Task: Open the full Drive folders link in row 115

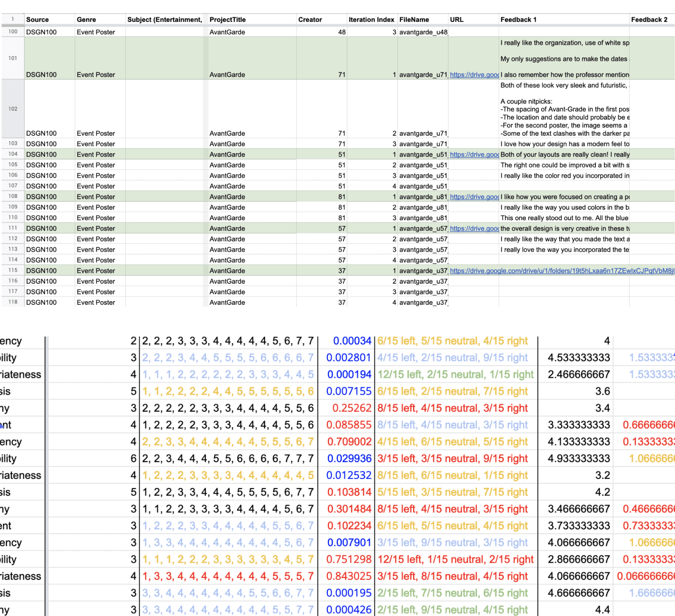Action: tap(562, 271)
